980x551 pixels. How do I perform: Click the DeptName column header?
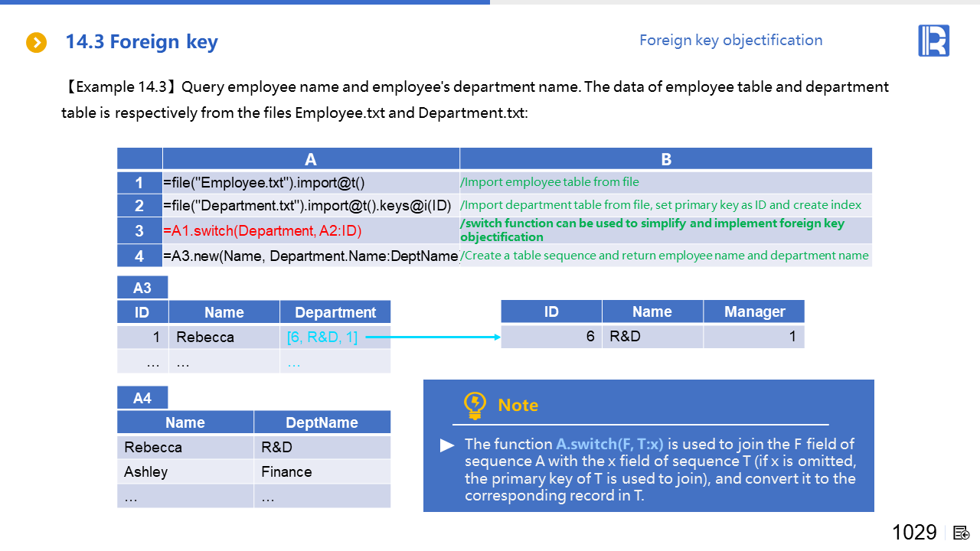[322, 422]
